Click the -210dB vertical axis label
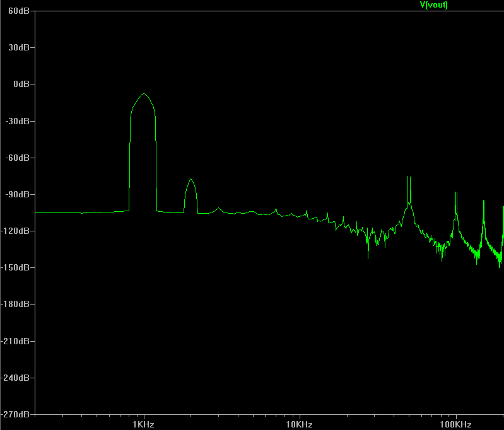This screenshot has width=504, height=430. (x=16, y=341)
